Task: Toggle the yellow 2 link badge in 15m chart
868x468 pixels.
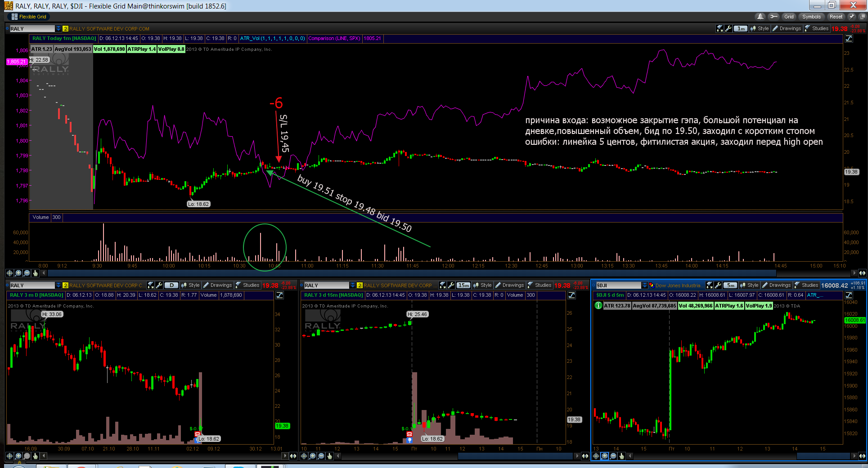Action: 360,285
